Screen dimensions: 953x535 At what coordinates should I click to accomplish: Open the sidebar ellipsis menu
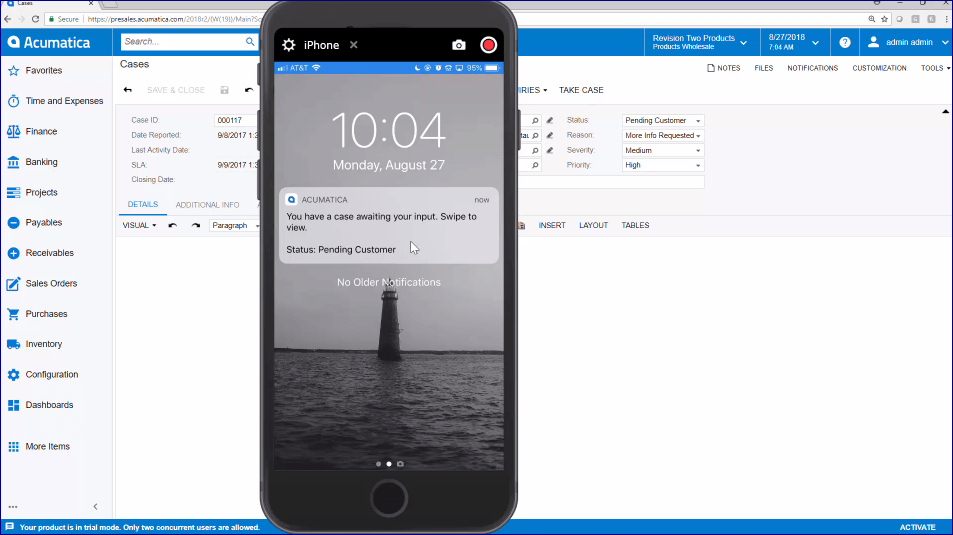13,506
